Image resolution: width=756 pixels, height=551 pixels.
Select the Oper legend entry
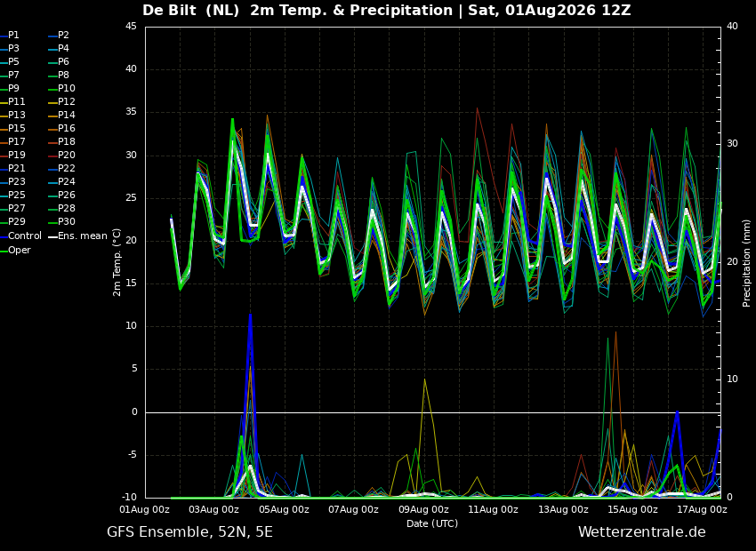15,251
